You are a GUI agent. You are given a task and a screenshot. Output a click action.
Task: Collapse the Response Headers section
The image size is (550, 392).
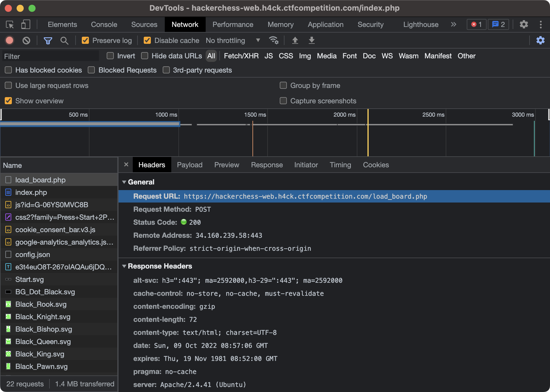tap(124, 266)
